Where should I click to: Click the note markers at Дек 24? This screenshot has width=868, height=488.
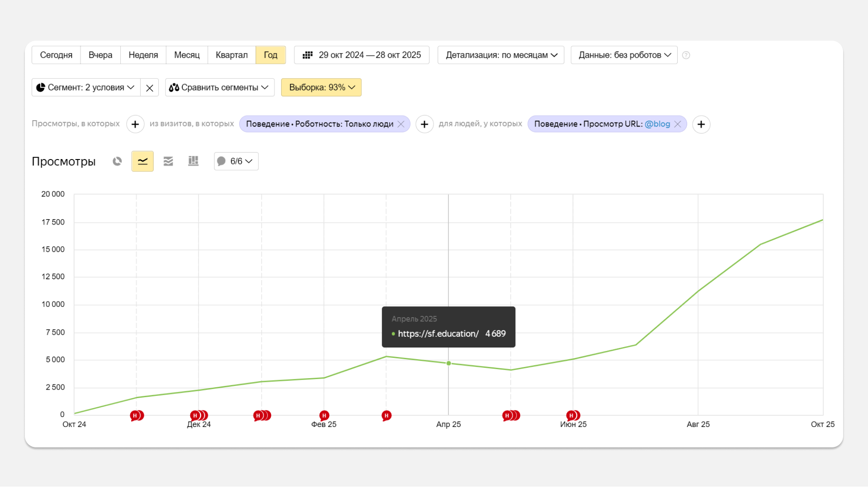199,416
